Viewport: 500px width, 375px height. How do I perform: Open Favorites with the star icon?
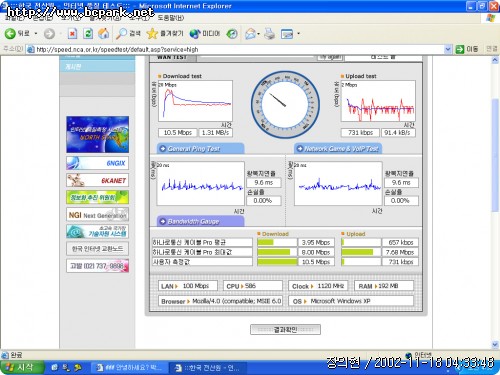tap(165, 34)
